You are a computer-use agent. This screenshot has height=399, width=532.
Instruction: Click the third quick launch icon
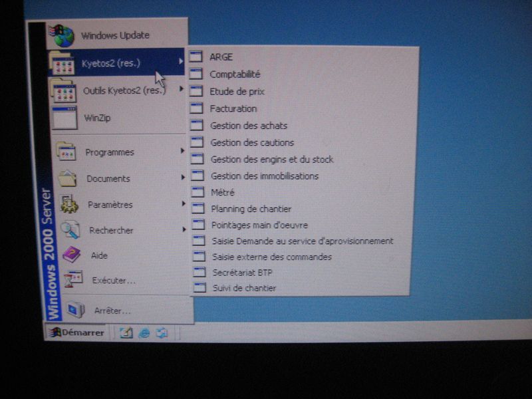coord(162,333)
